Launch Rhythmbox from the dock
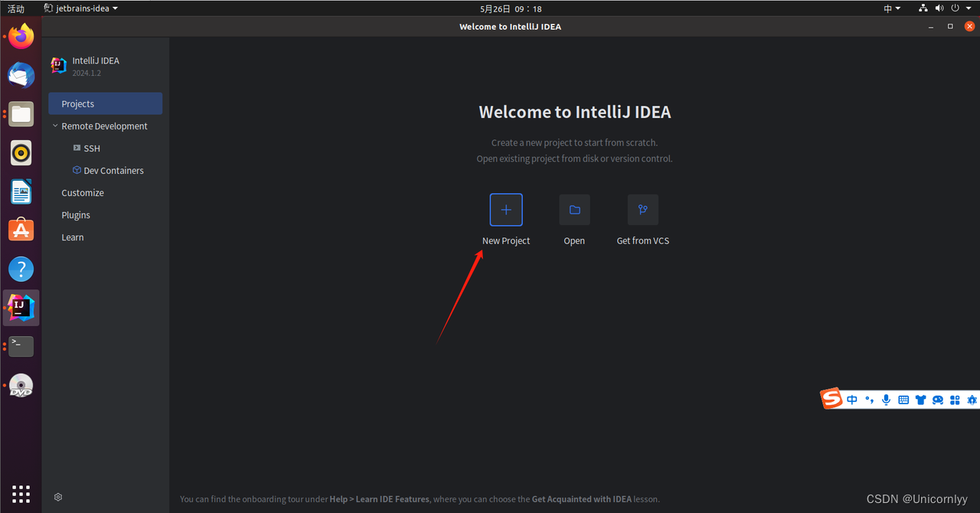Screen dimensions: 980x513 [21, 153]
